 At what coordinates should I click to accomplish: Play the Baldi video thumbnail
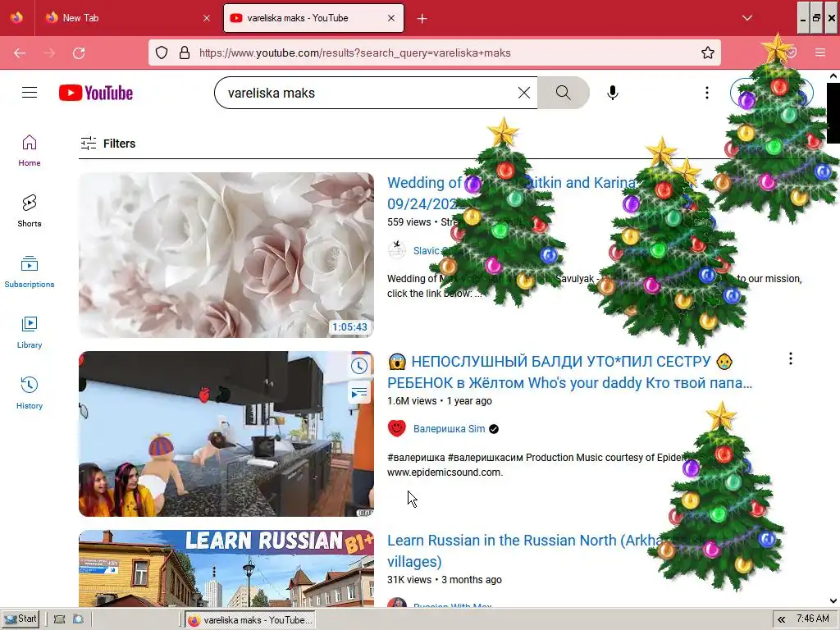(x=226, y=434)
